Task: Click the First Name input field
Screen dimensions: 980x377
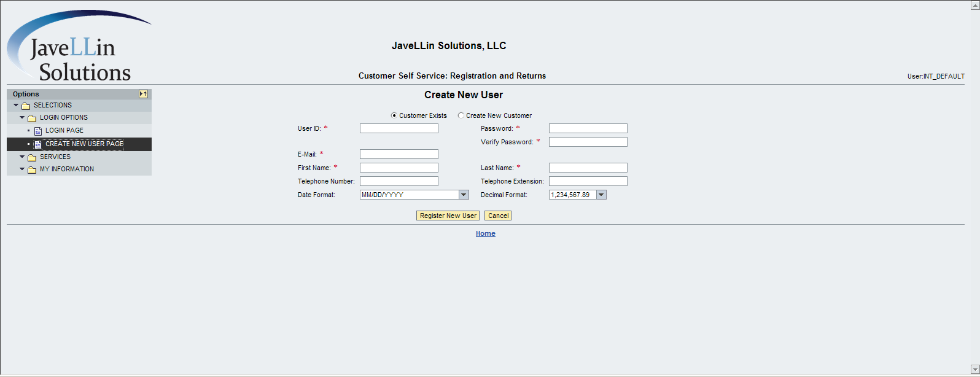Action: point(399,168)
